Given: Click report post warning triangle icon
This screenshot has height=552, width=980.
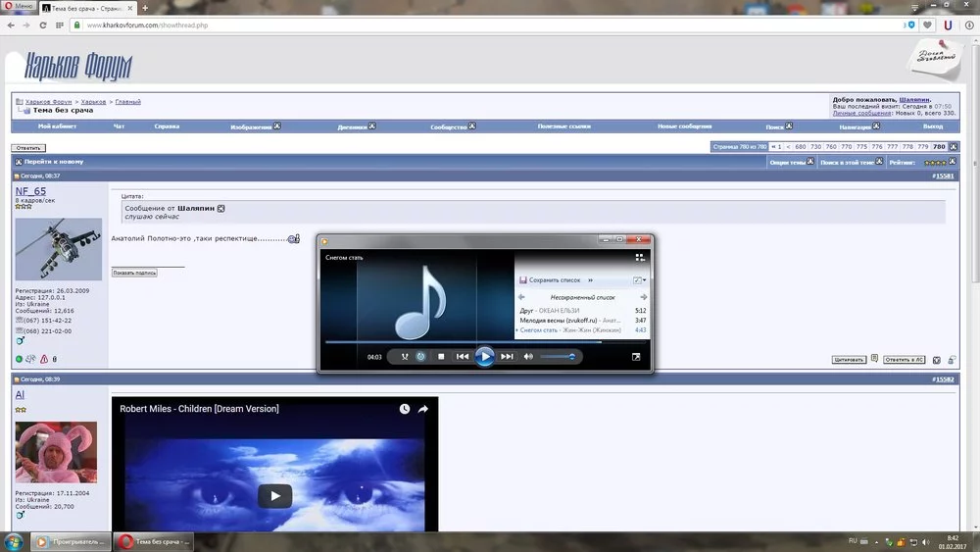Looking at the screenshot, I should [44, 359].
